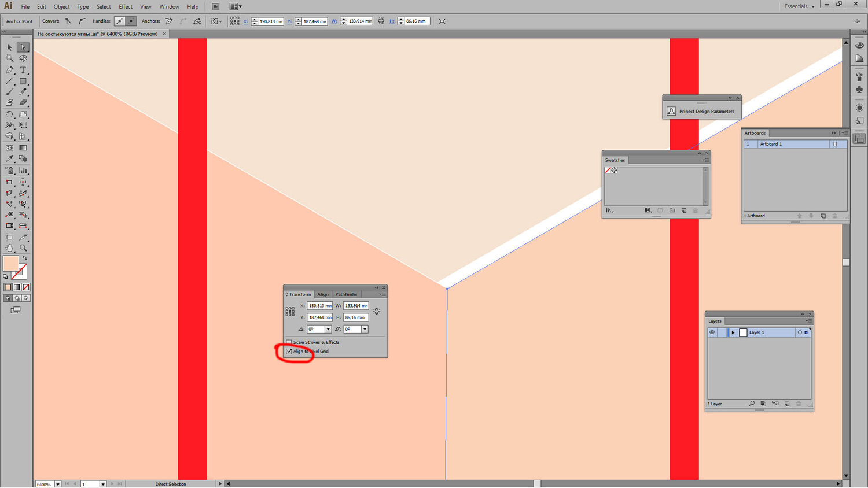The width and height of the screenshot is (868, 488).
Task: Select the Artboard 1 row
Action: [x=795, y=144]
